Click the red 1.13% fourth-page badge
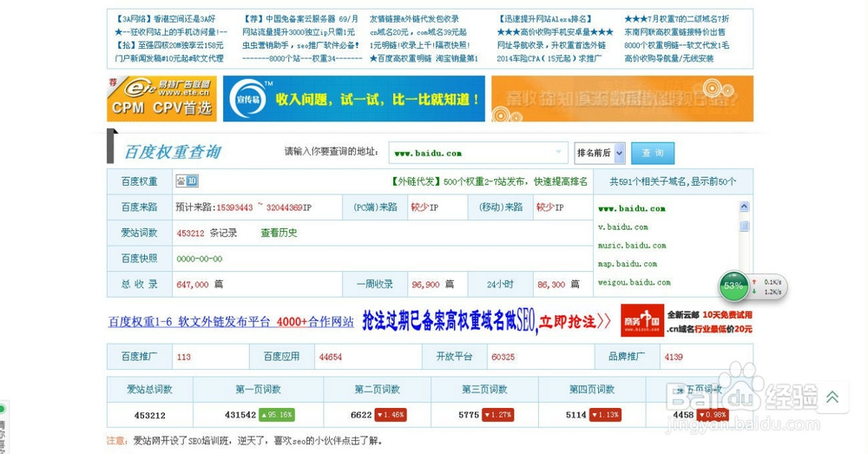The width and height of the screenshot is (868, 454). 606,415
